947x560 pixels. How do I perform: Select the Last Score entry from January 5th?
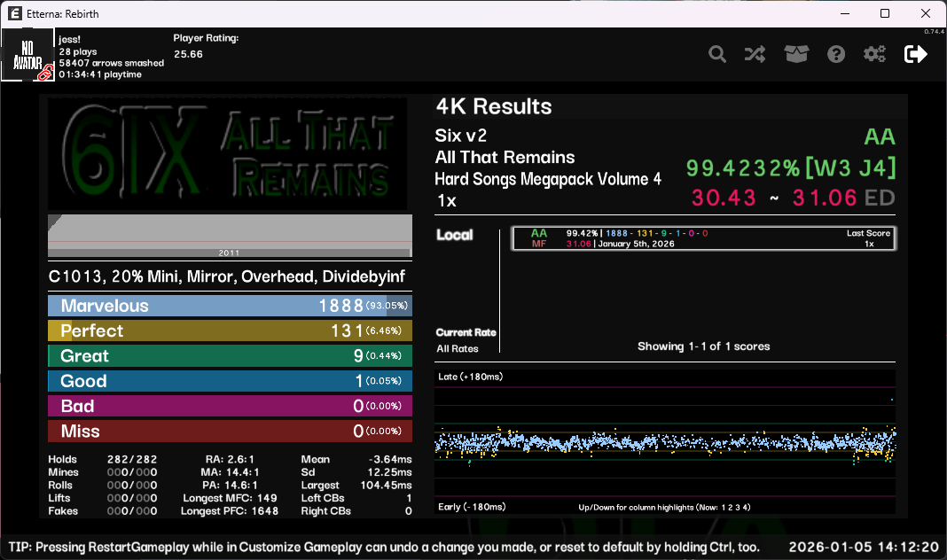tap(702, 238)
